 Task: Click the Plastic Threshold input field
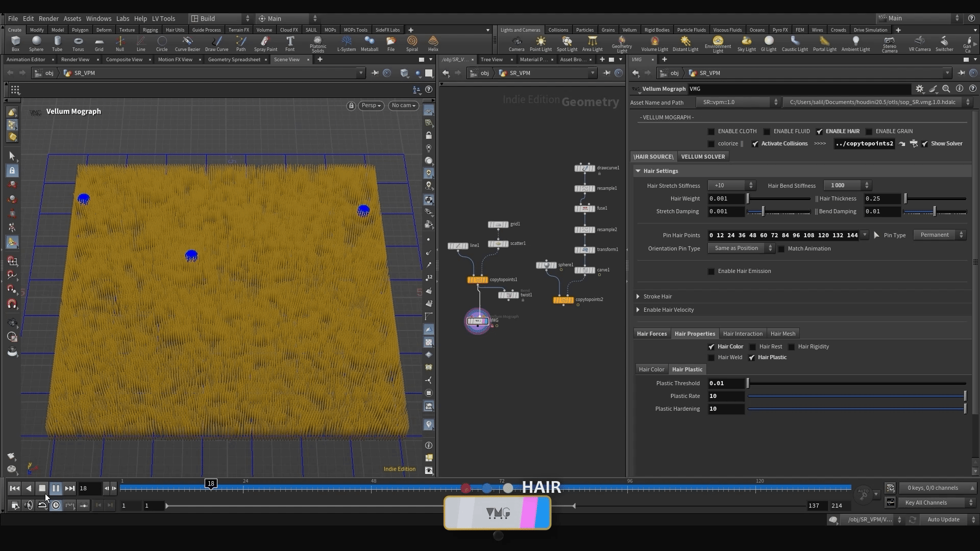(725, 383)
